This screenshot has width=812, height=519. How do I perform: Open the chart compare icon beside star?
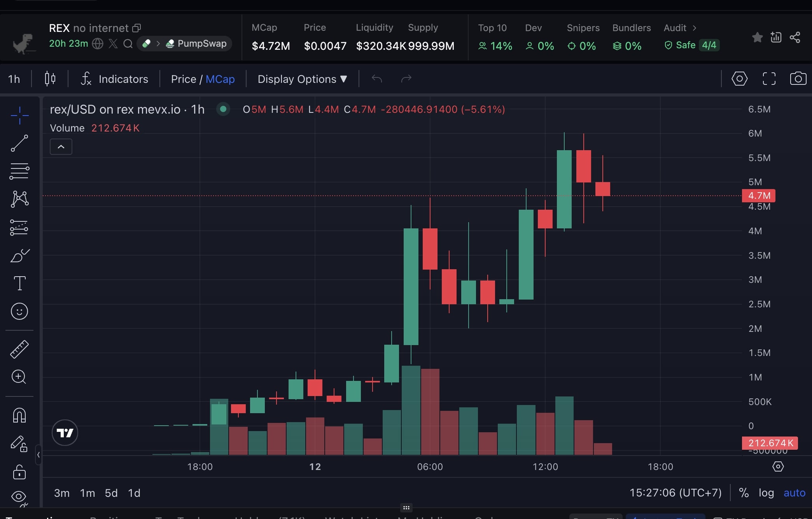pos(776,37)
